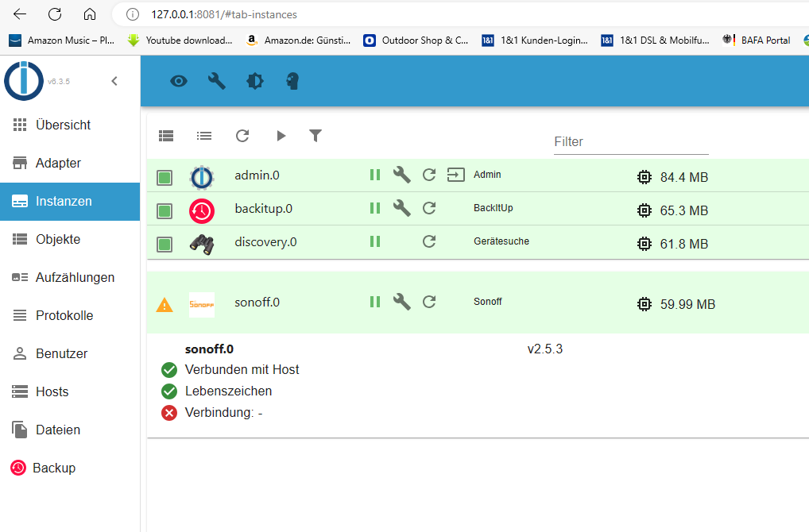The width and height of the screenshot is (809, 532).
Task: Open sonoff.0 settings wrench
Action: point(402,302)
